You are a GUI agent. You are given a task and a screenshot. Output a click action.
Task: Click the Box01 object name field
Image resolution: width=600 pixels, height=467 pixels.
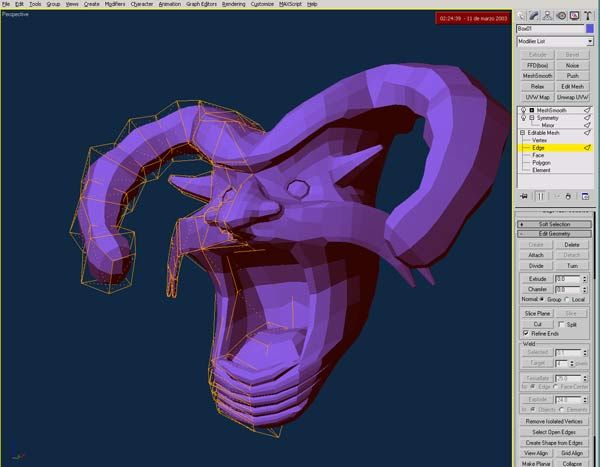(x=550, y=29)
